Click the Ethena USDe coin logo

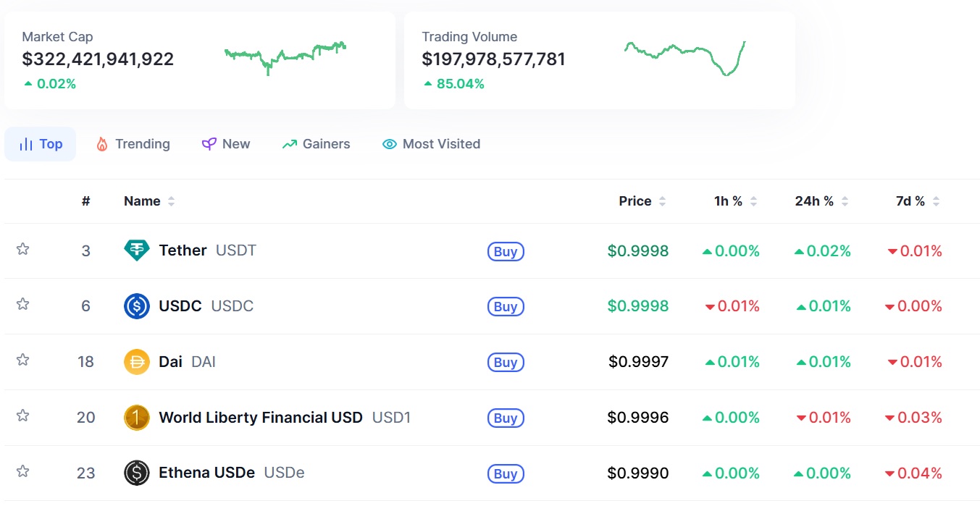coord(137,473)
